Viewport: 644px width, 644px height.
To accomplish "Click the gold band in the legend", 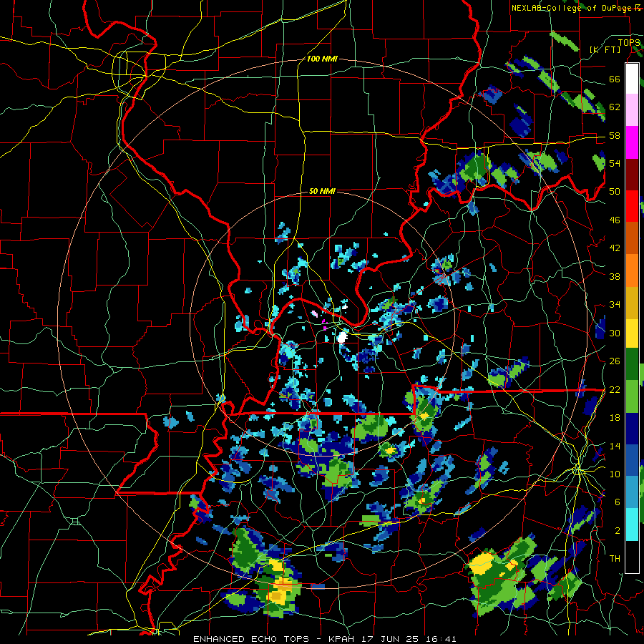I will (632, 303).
